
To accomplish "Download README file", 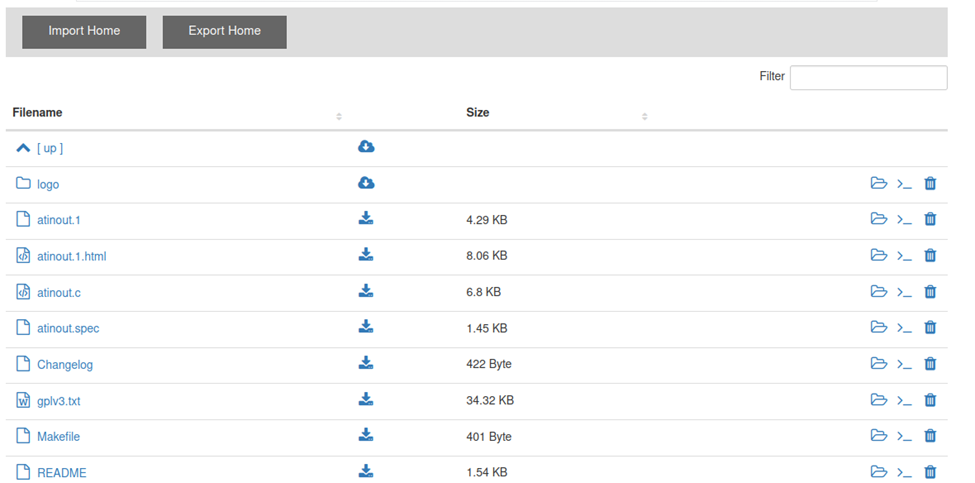I will [366, 471].
